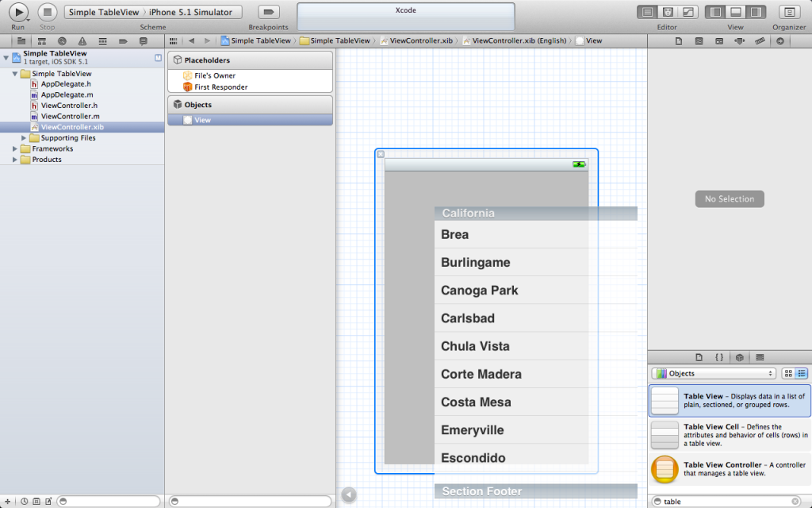This screenshot has height=508, width=812.
Task: Expand the Supporting Files folder
Action: (24, 138)
